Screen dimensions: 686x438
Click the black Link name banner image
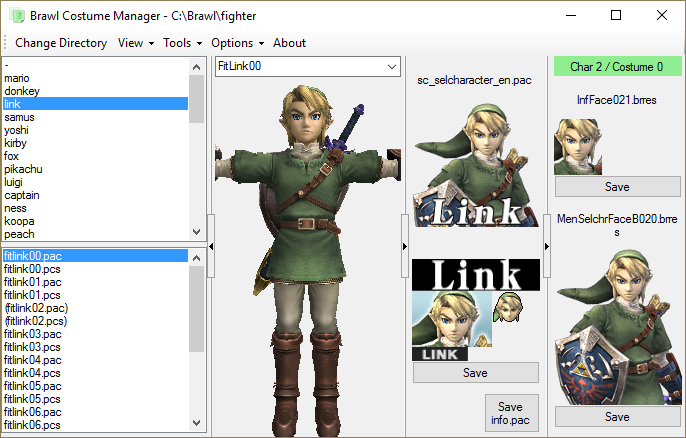[476, 275]
